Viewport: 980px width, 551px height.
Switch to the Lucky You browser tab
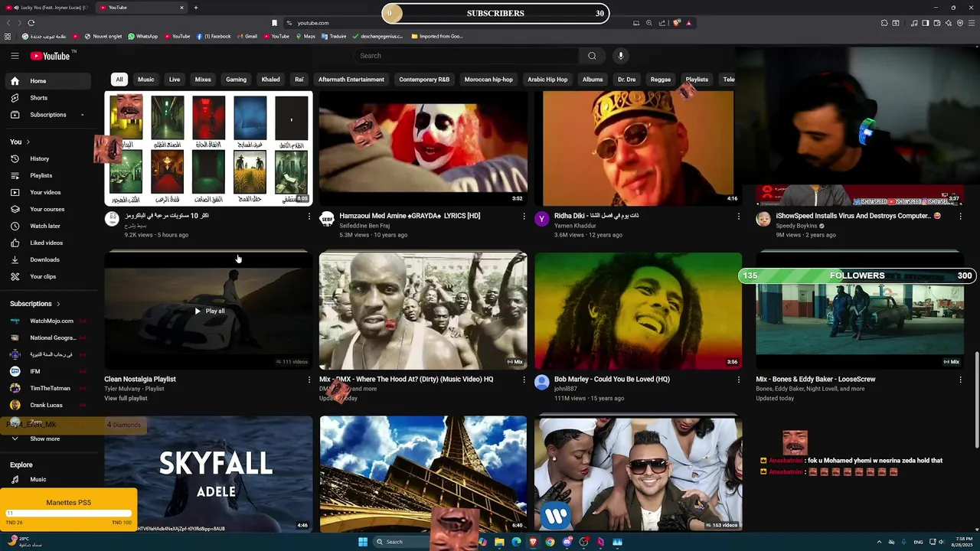(47, 8)
